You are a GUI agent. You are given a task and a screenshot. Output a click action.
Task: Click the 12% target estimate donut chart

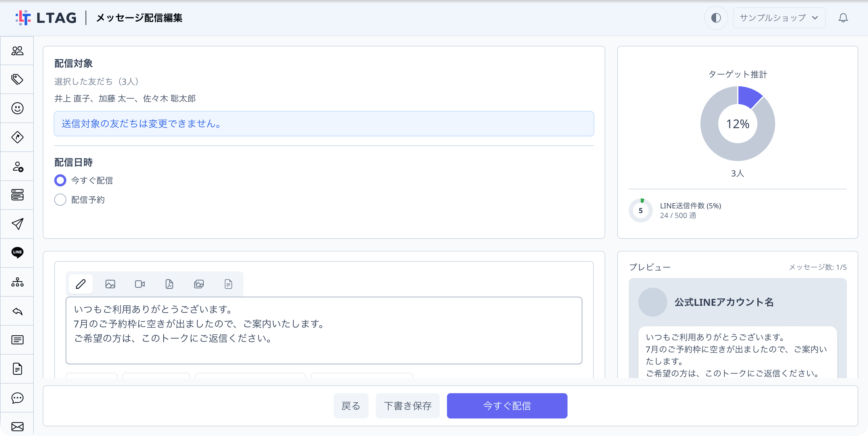737,123
